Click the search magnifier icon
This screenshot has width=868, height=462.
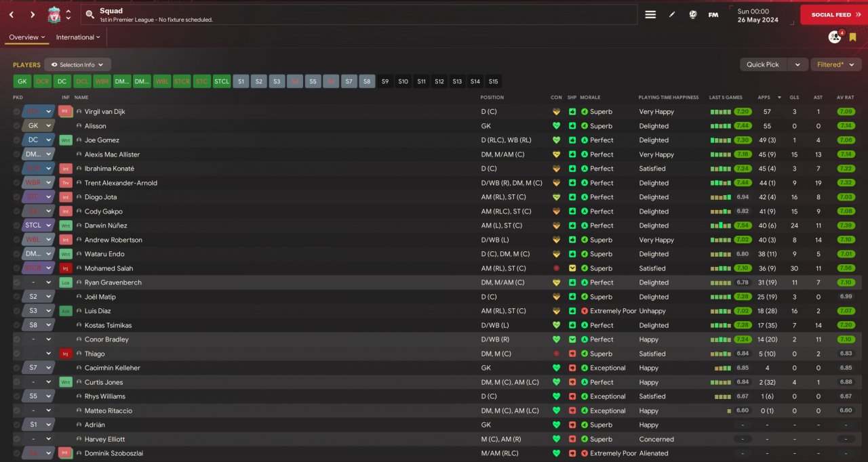point(90,15)
